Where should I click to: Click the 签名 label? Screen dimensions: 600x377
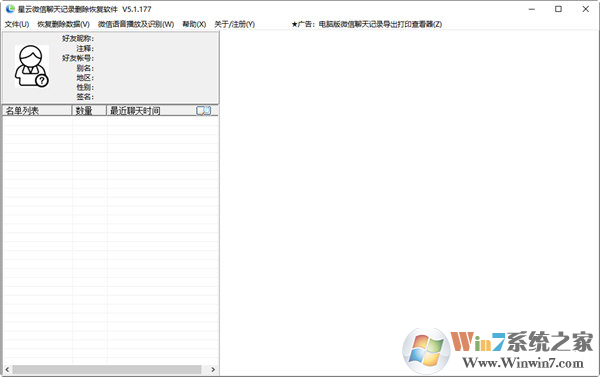pyautogui.click(x=85, y=97)
